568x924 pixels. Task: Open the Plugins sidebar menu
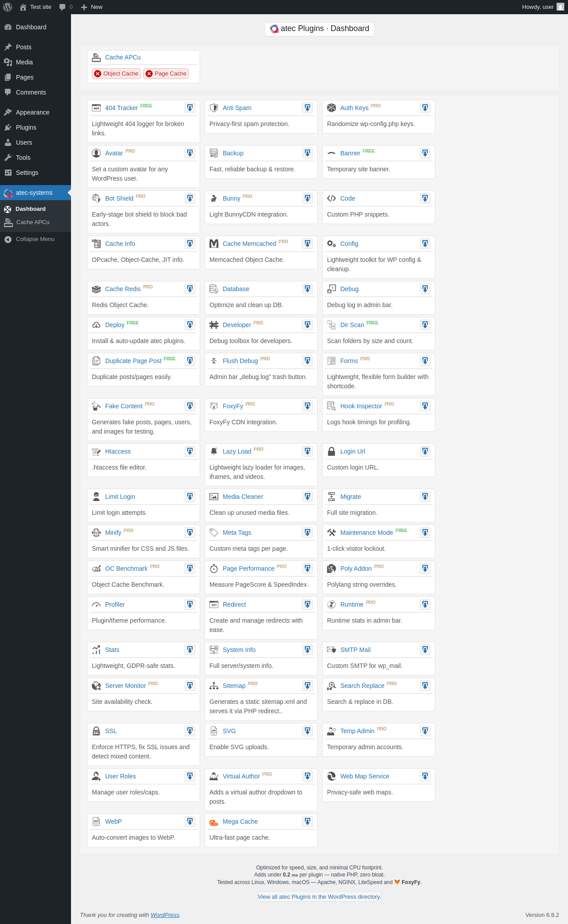tap(35, 127)
